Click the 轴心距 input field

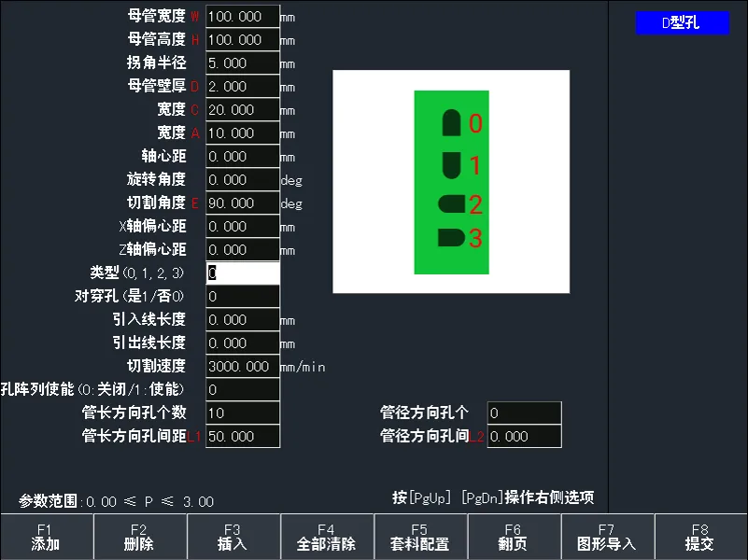(x=243, y=157)
